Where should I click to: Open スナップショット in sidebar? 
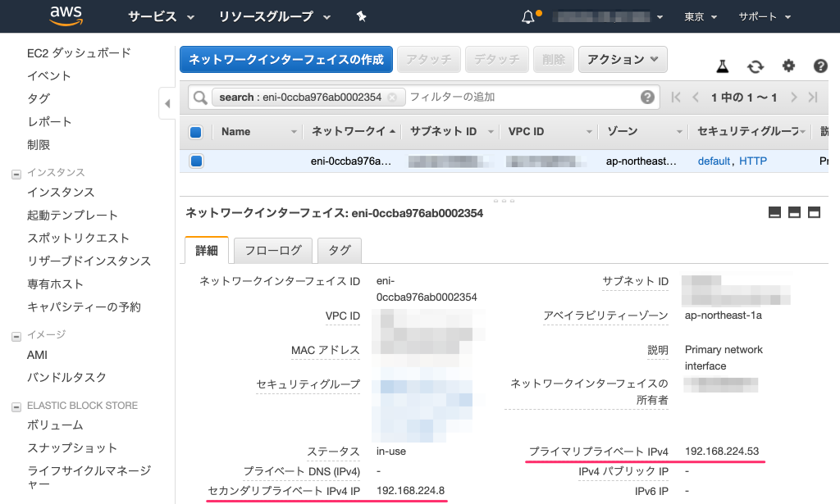[x=72, y=447]
